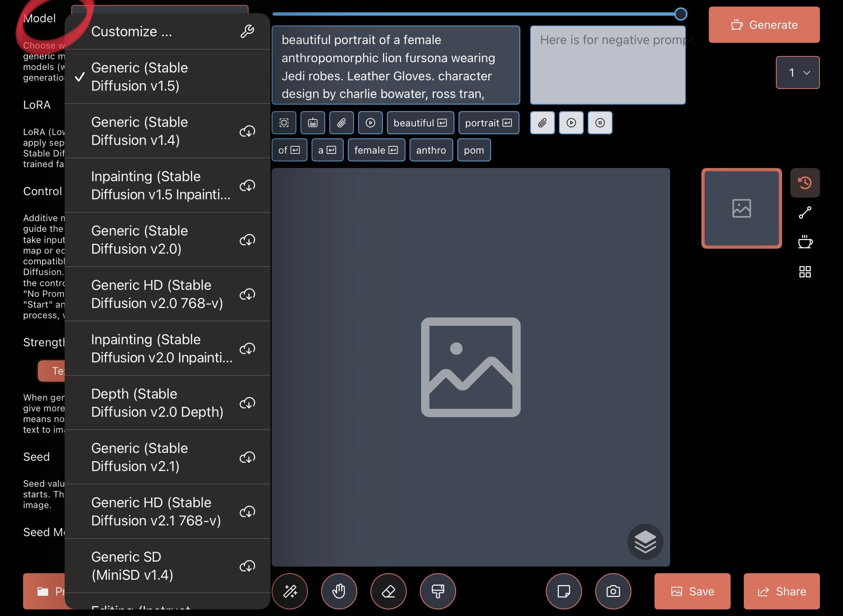Click the blue slider handle at top
The width and height of the screenshot is (843, 616).
coord(681,14)
